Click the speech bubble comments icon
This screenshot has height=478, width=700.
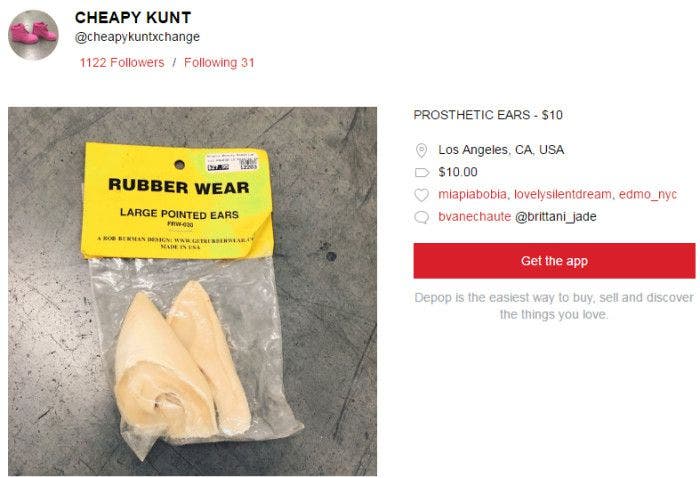(x=421, y=217)
